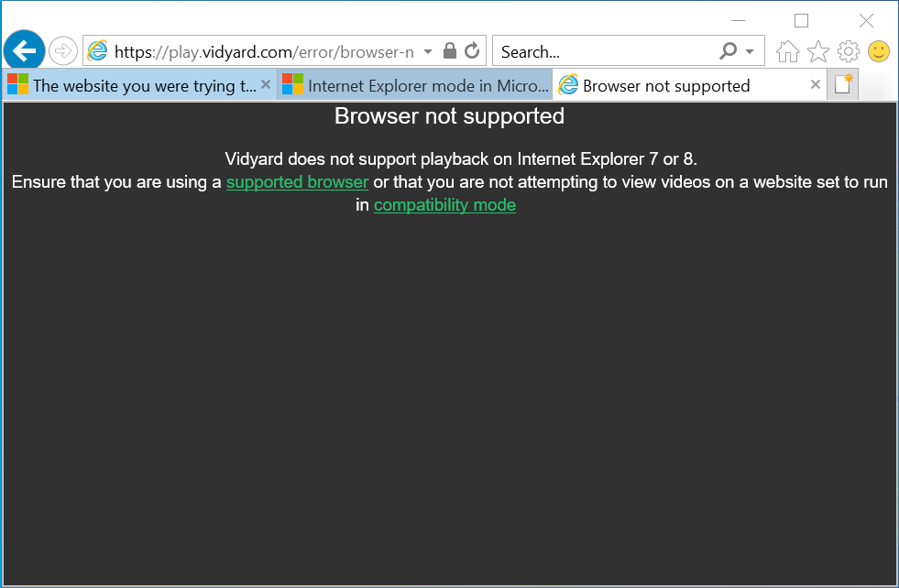The height and width of the screenshot is (588, 899).
Task: Select the 'Browser not supported' tab
Action: 666,86
